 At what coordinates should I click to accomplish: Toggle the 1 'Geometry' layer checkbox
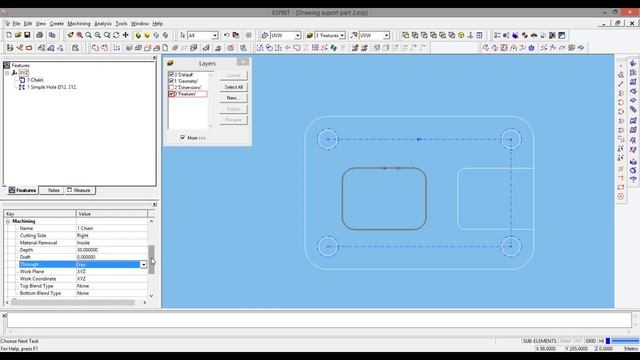click(x=171, y=81)
